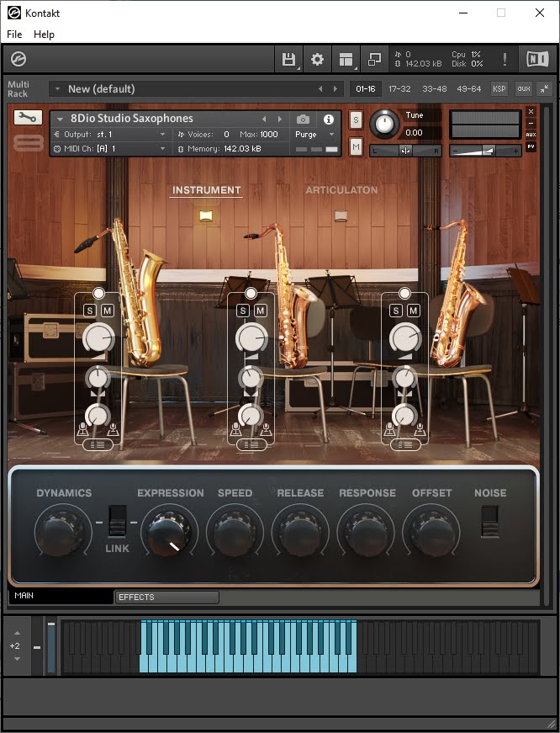Solo the left saxophone with S button
Image resolution: width=560 pixels, height=733 pixels.
point(90,311)
